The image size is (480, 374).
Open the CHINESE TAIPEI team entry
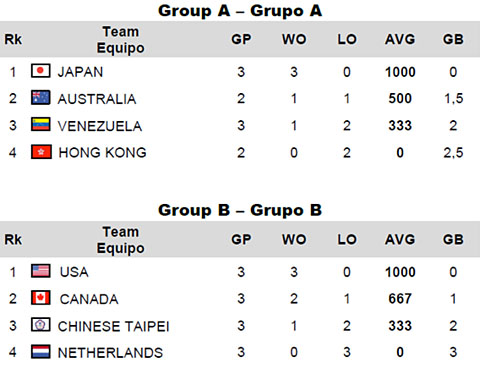(114, 326)
